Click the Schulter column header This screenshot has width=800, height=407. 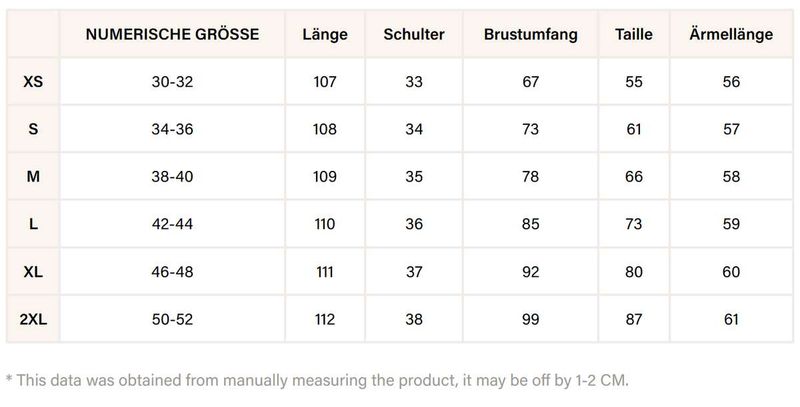click(x=414, y=35)
